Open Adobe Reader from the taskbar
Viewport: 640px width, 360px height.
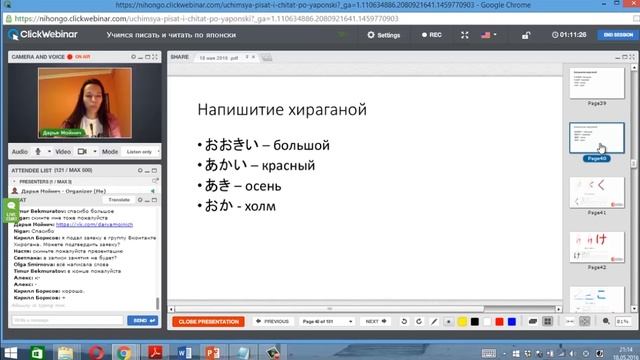tap(154, 352)
